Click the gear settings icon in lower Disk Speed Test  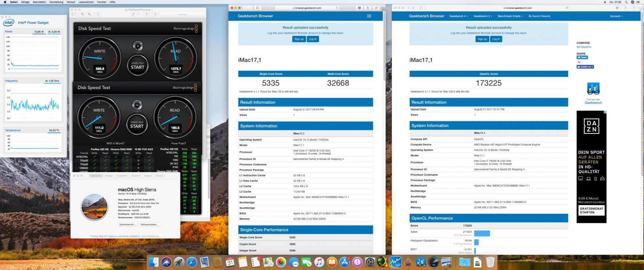[137, 105]
